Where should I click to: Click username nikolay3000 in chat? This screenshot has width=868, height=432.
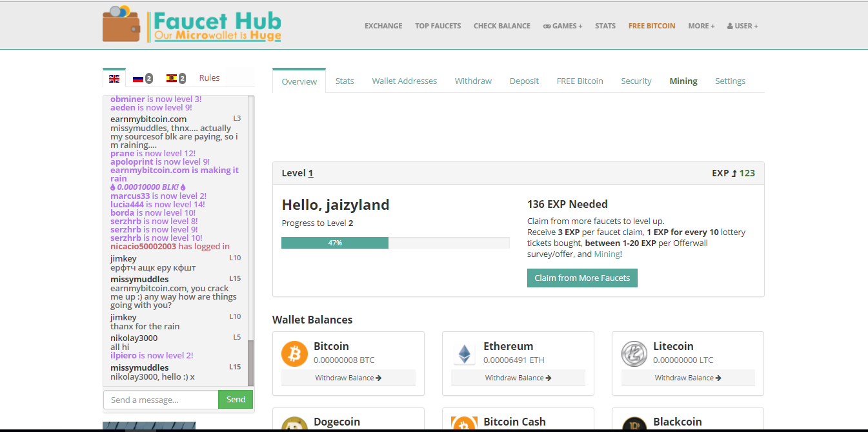134,338
